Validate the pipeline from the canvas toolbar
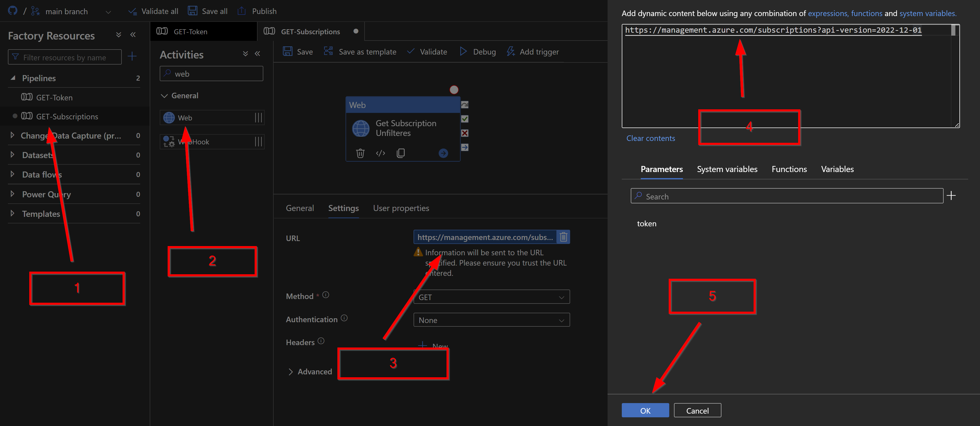This screenshot has width=980, height=426. point(427,51)
